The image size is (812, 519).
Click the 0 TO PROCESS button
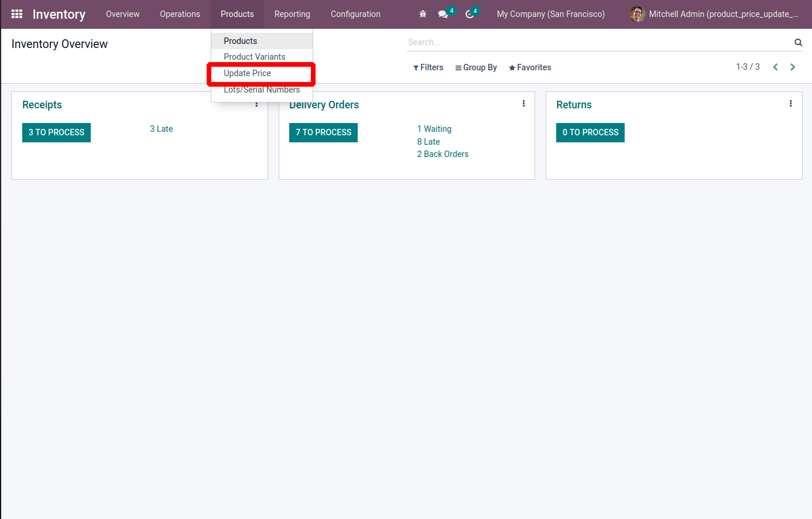pyautogui.click(x=590, y=132)
